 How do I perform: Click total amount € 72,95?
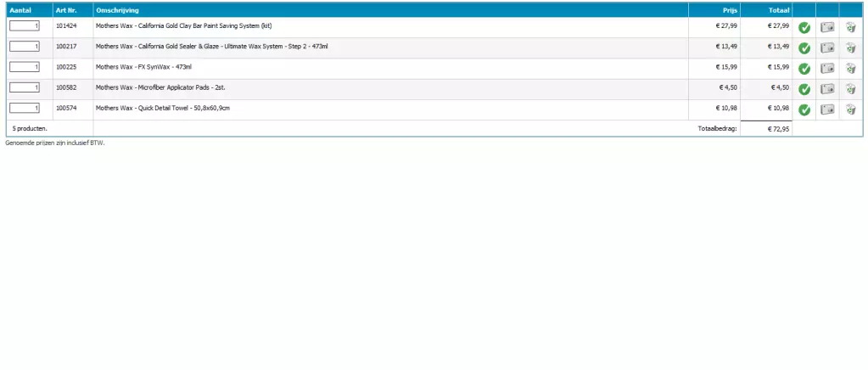pos(778,129)
